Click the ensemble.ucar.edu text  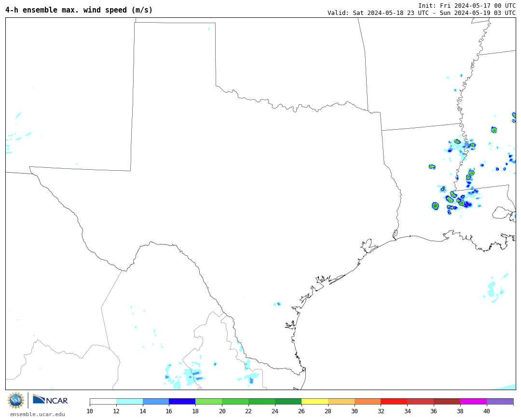38,414
